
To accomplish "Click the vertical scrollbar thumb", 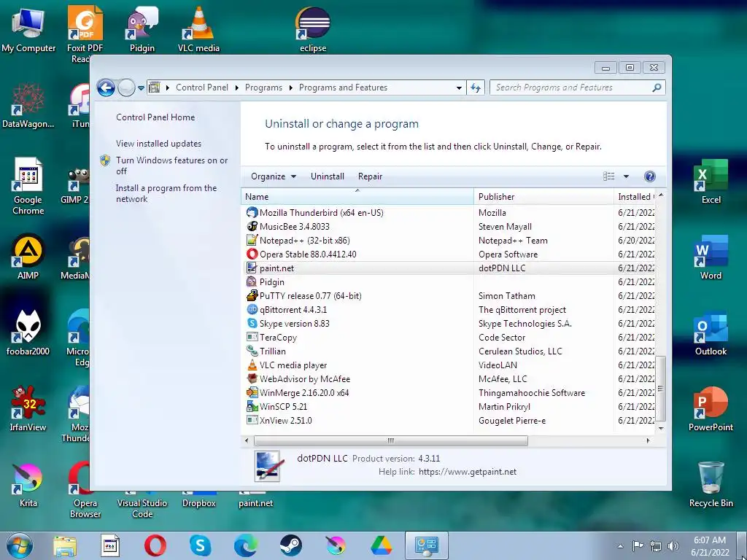I will 660,389.
